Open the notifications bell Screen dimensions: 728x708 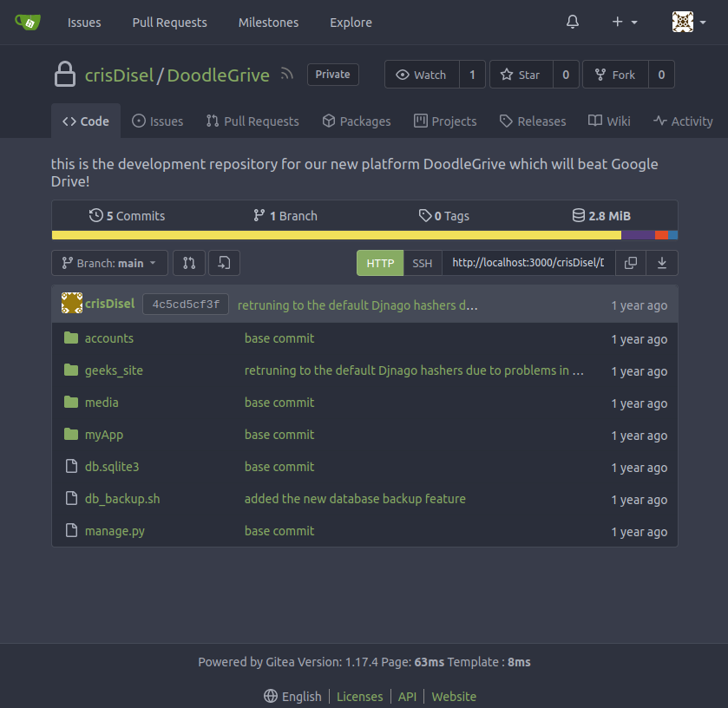pos(573,23)
